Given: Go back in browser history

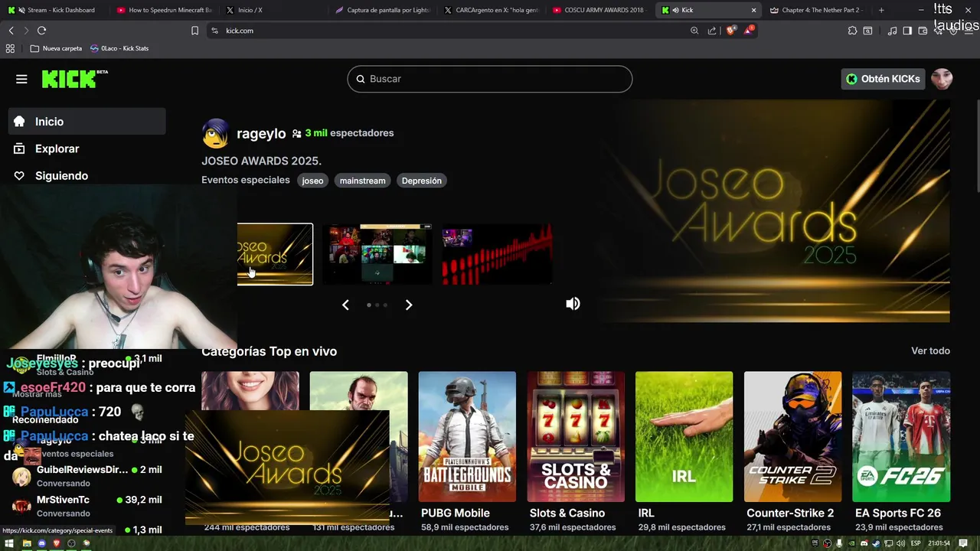Looking at the screenshot, I should 11,31.
